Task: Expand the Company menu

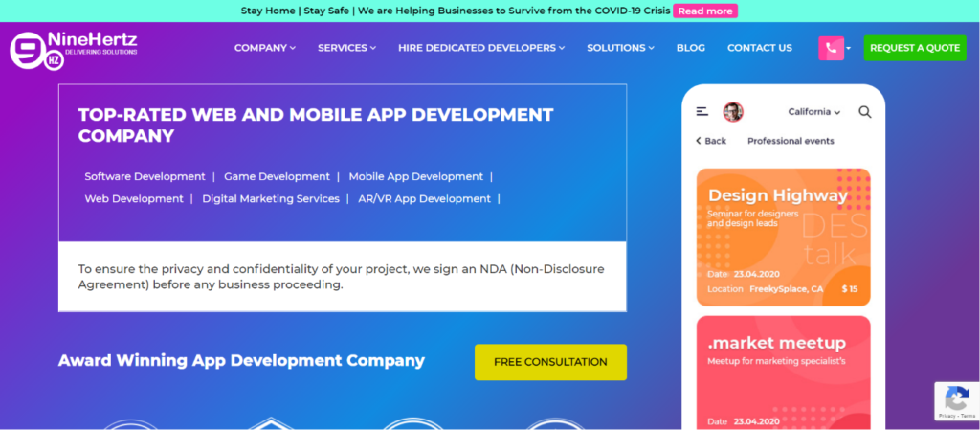Action: tap(265, 48)
